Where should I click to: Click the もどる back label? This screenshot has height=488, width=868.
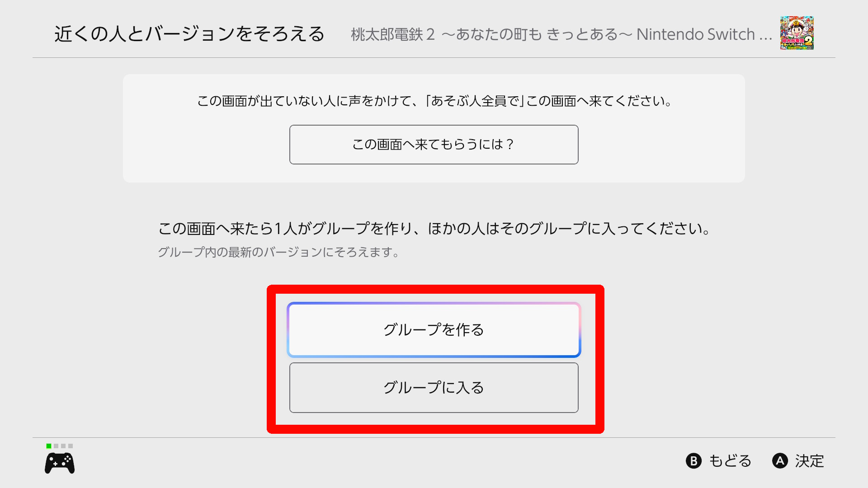pos(730,461)
